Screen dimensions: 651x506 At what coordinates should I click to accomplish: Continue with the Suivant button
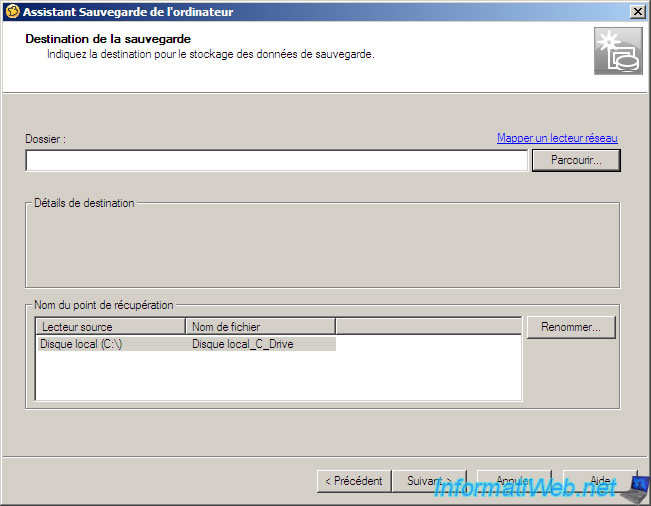(x=429, y=481)
